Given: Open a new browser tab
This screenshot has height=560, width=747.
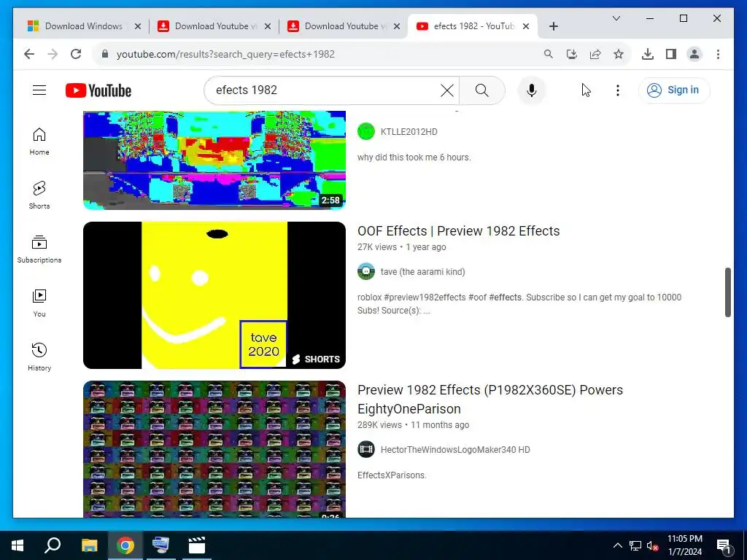Looking at the screenshot, I should coord(553,26).
